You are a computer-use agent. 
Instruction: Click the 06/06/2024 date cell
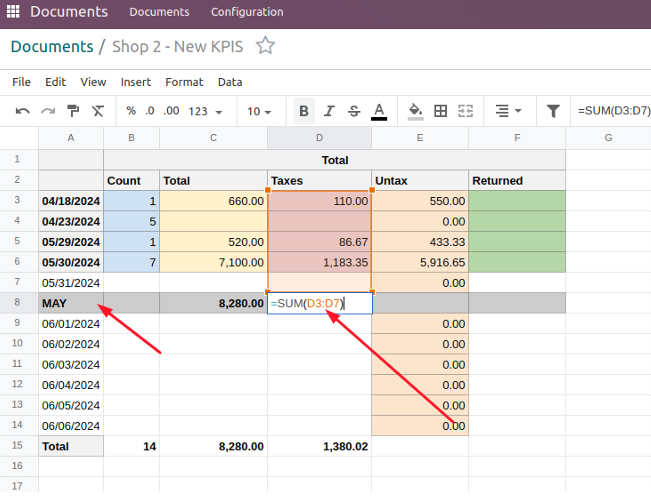(71, 426)
